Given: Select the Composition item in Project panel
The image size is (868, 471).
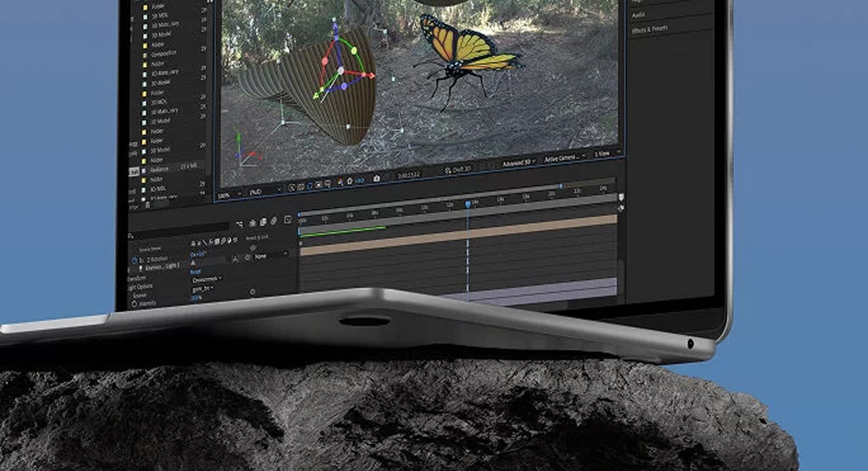Looking at the screenshot, I should tap(164, 53).
